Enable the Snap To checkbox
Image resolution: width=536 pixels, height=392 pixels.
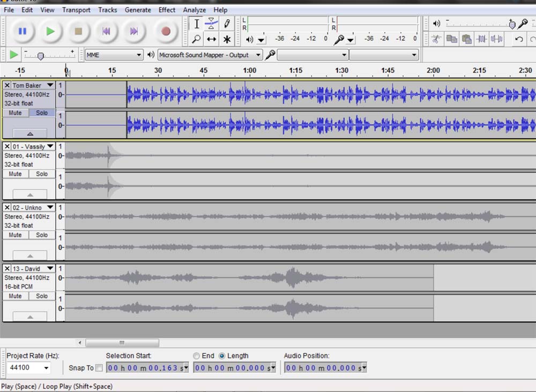tap(99, 368)
